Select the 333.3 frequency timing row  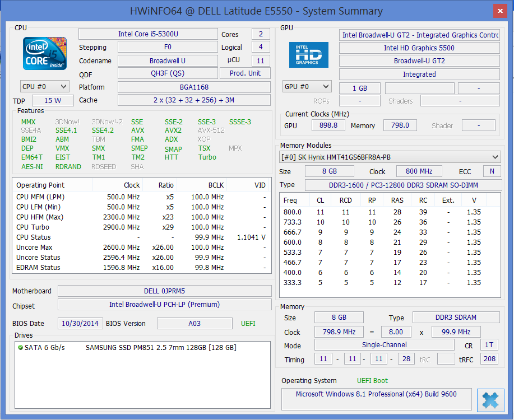click(x=390, y=283)
